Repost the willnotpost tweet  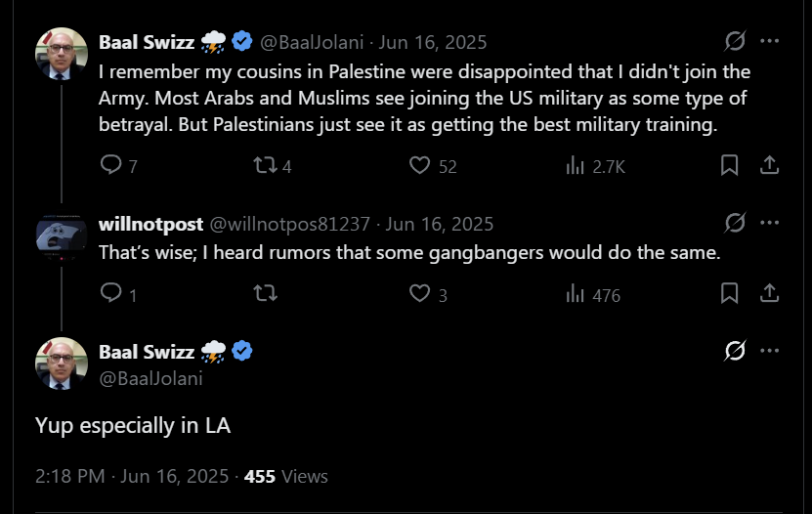[x=266, y=293]
